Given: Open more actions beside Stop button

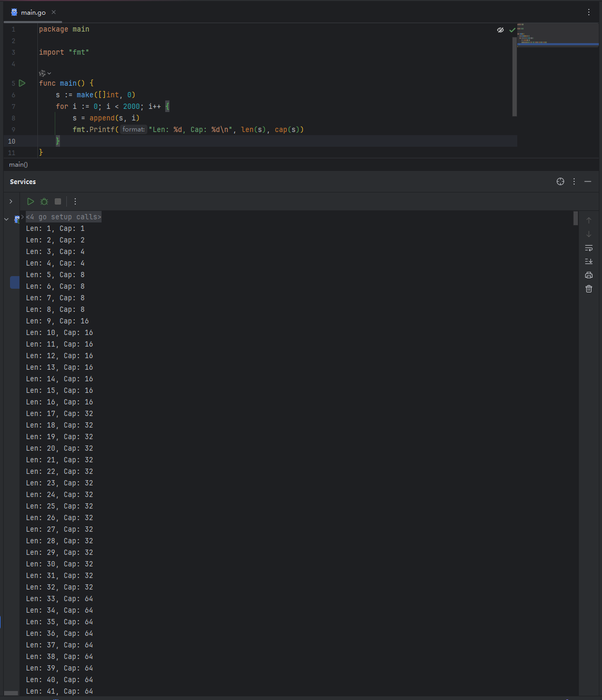Looking at the screenshot, I should point(75,201).
